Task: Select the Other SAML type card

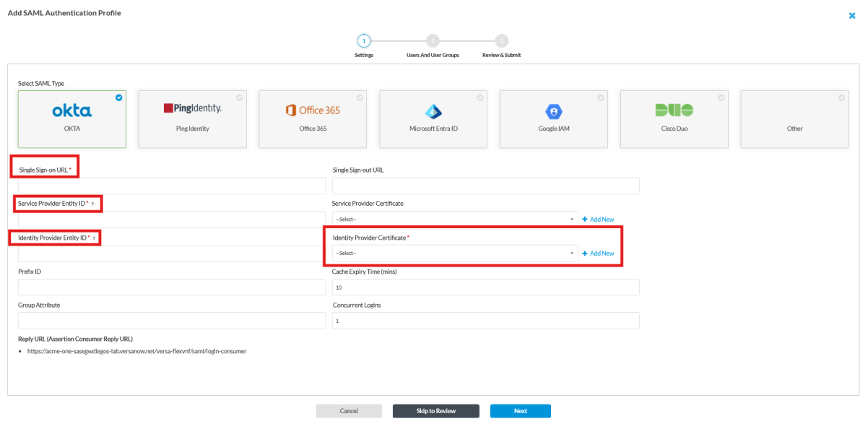Action: (x=795, y=118)
